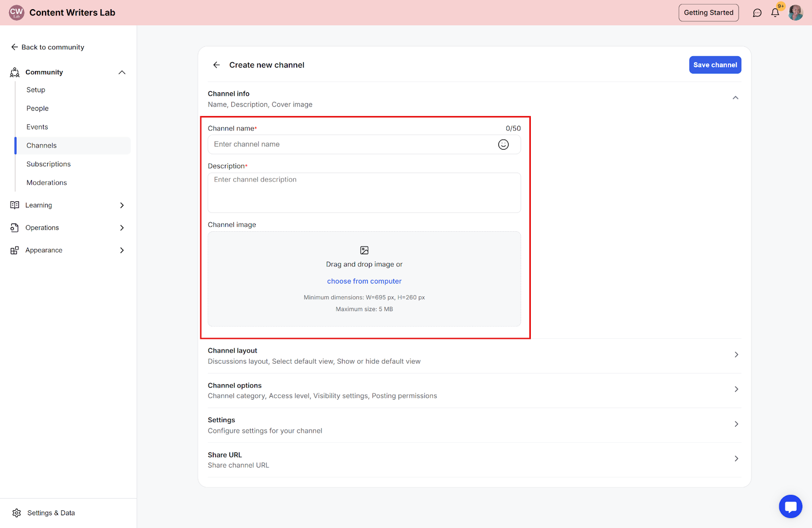Collapse the Channel info section
Image resolution: width=812 pixels, height=528 pixels.
735,98
